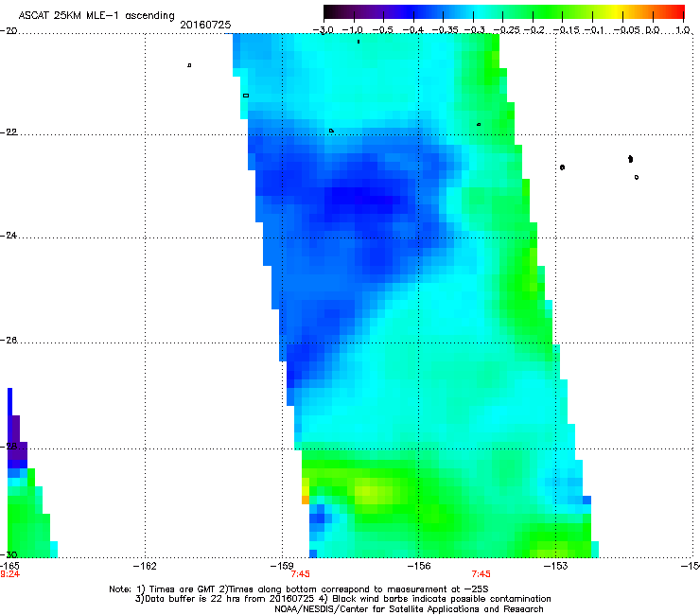
Task: Click the -30 latitude axis label
Action: click(9, 554)
